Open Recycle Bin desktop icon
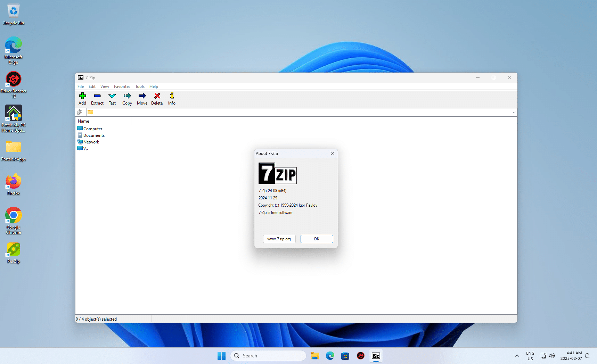 [x=14, y=15]
